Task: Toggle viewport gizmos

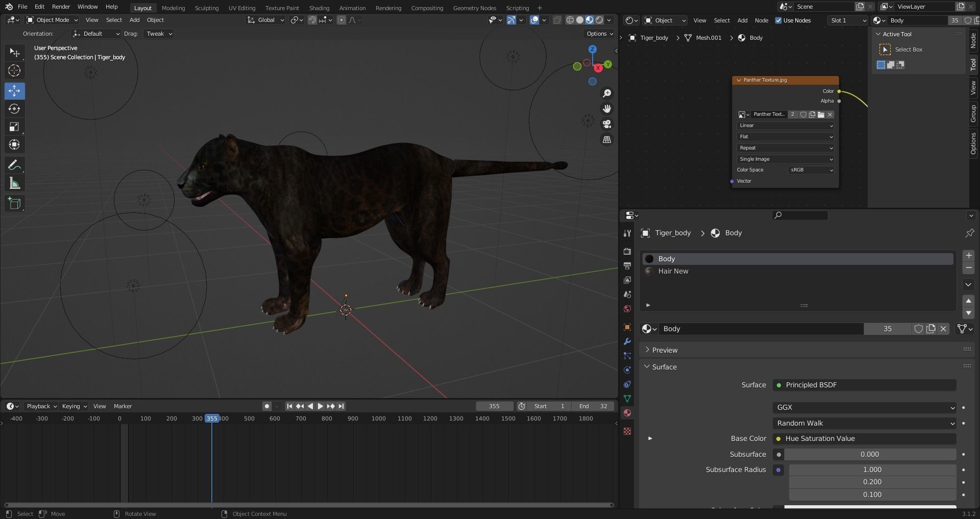Action: click(511, 20)
